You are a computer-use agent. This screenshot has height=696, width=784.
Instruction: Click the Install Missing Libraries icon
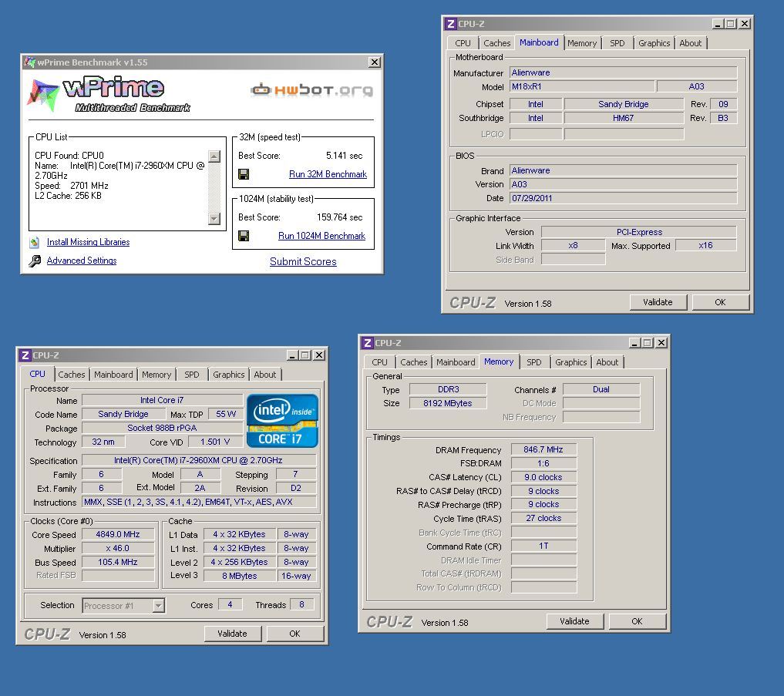click(x=34, y=243)
